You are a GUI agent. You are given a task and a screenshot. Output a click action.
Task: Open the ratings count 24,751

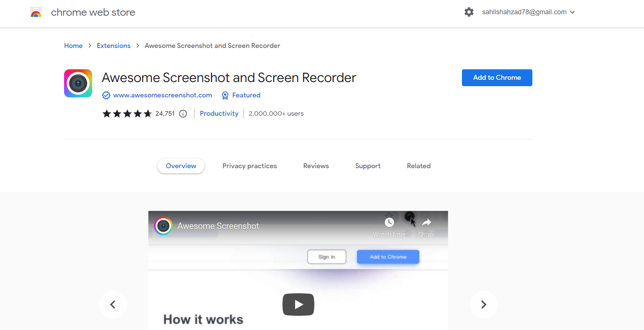pyautogui.click(x=165, y=113)
